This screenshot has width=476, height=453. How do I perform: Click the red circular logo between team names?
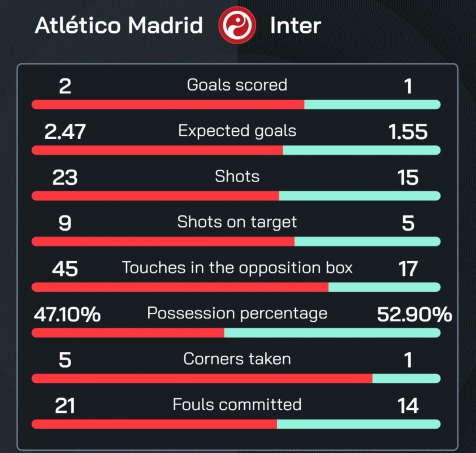coord(237,25)
